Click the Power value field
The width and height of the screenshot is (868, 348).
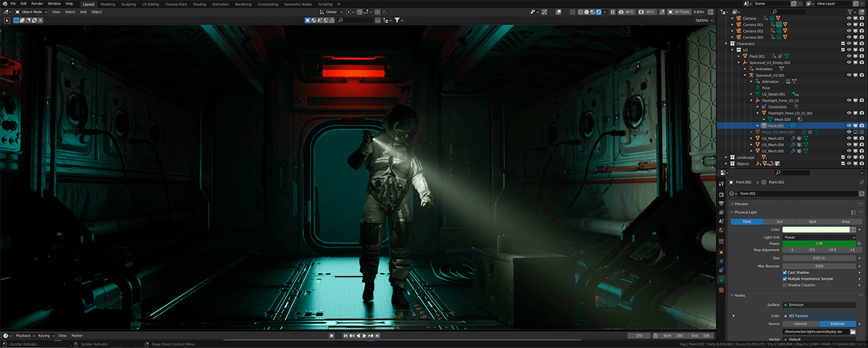(819, 244)
